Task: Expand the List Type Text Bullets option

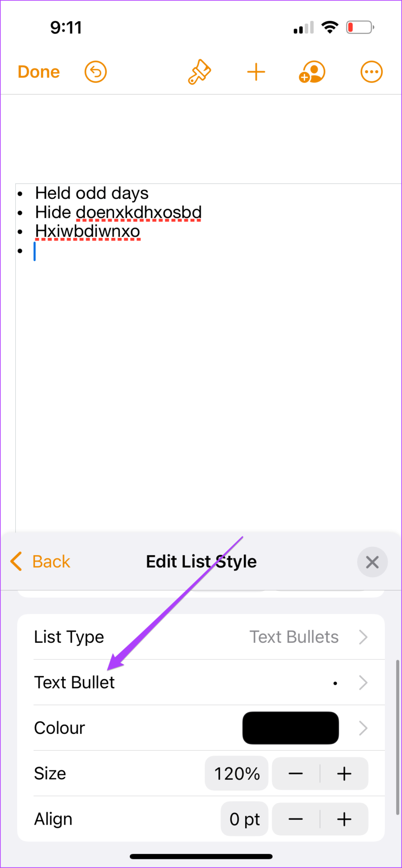Action: click(201, 637)
